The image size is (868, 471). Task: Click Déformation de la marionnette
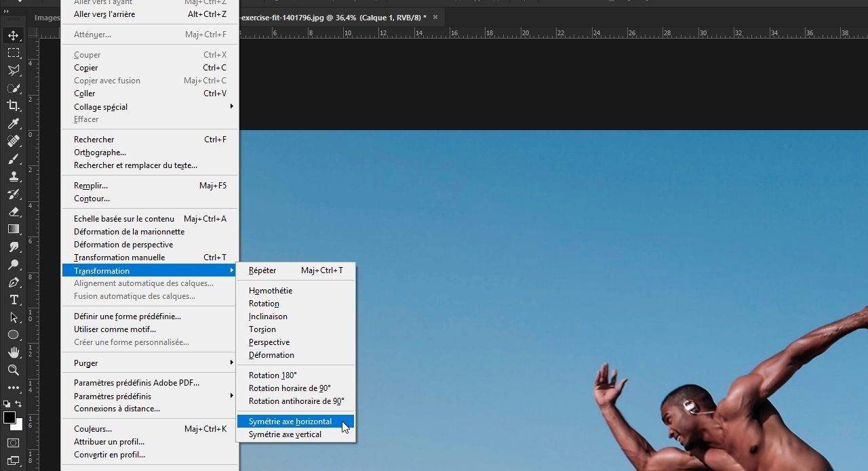point(150,232)
